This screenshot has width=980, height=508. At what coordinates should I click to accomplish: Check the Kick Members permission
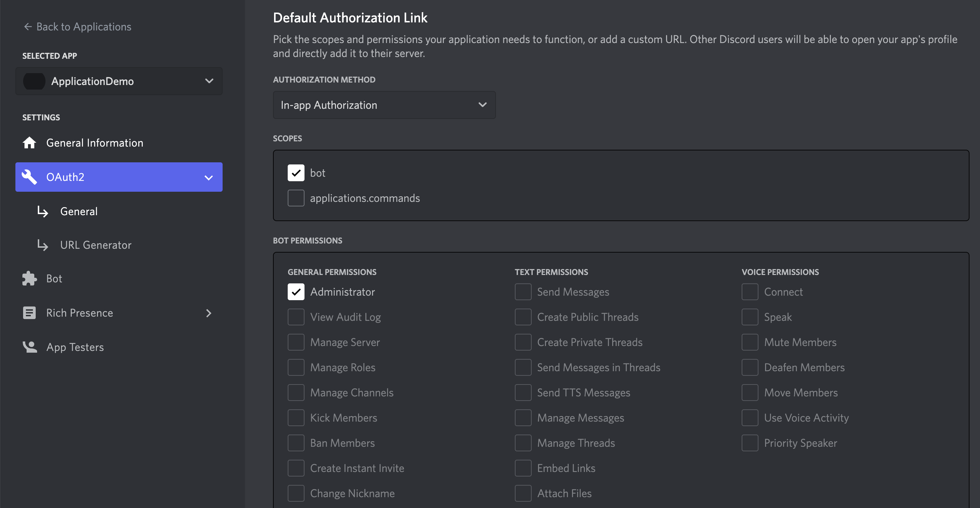point(296,418)
